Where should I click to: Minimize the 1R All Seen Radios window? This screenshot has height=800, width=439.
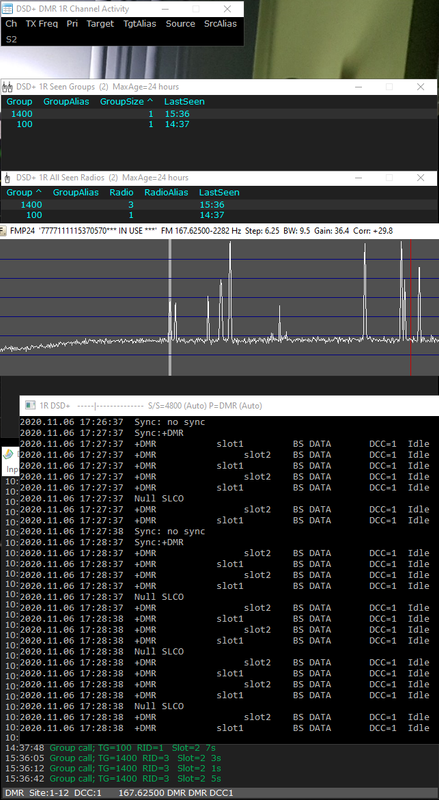(x=359, y=178)
